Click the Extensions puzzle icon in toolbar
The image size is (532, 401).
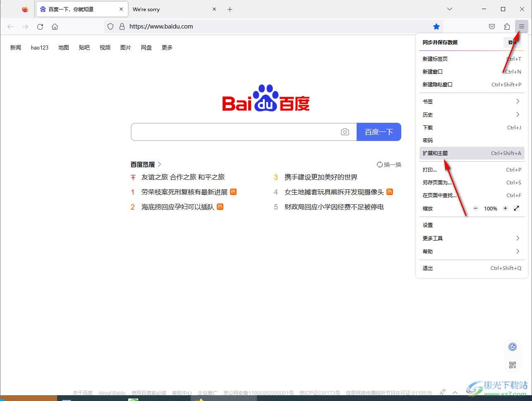pos(507,26)
